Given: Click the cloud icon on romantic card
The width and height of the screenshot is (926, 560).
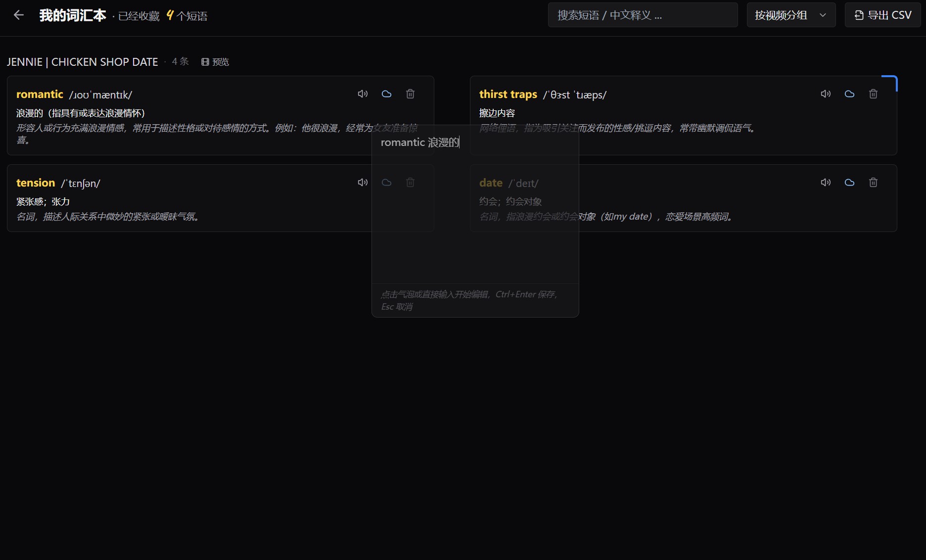Looking at the screenshot, I should point(386,94).
